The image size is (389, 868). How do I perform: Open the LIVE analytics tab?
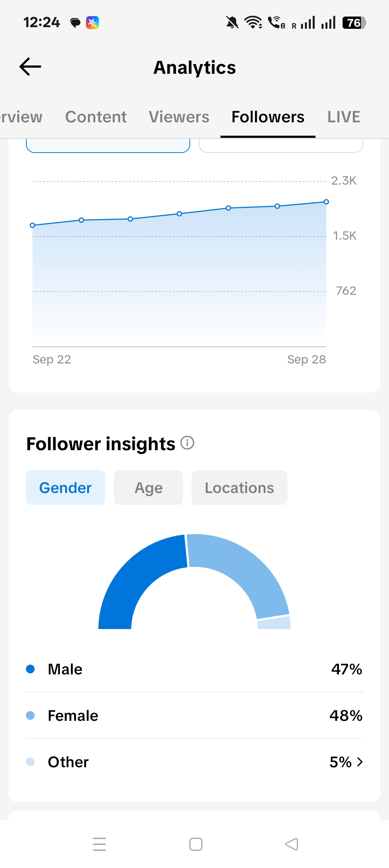coord(344,117)
